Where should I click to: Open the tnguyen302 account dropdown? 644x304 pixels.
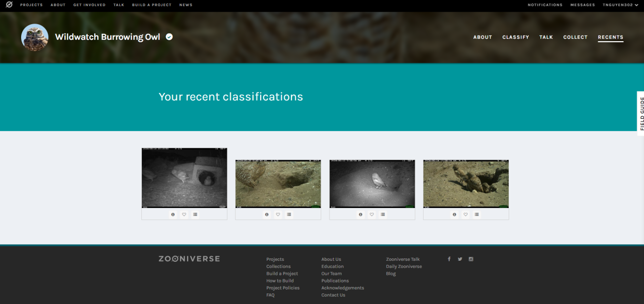pos(620,5)
